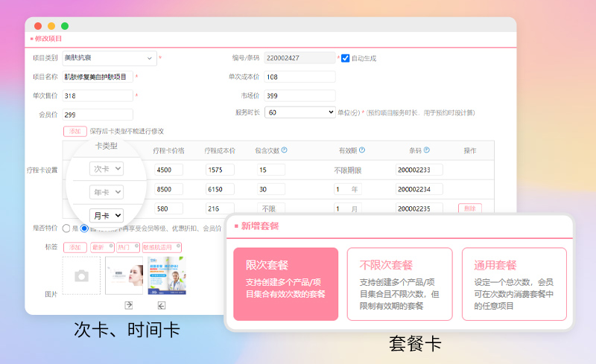
Task: Click the 会员价 input field showing 299
Action: coord(98,115)
